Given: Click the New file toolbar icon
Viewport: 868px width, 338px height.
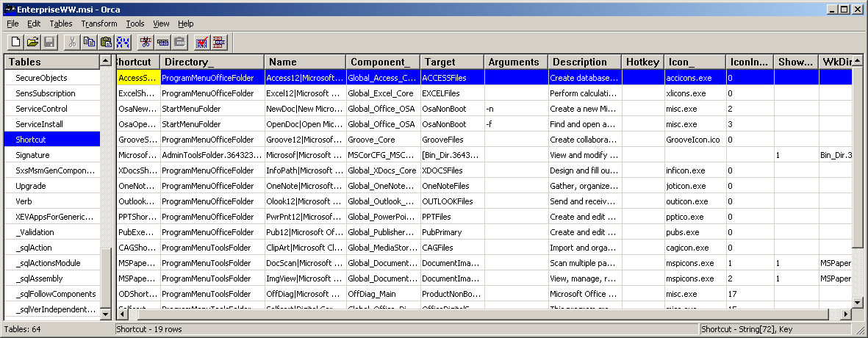Looking at the screenshot, I should pos(16,42).
